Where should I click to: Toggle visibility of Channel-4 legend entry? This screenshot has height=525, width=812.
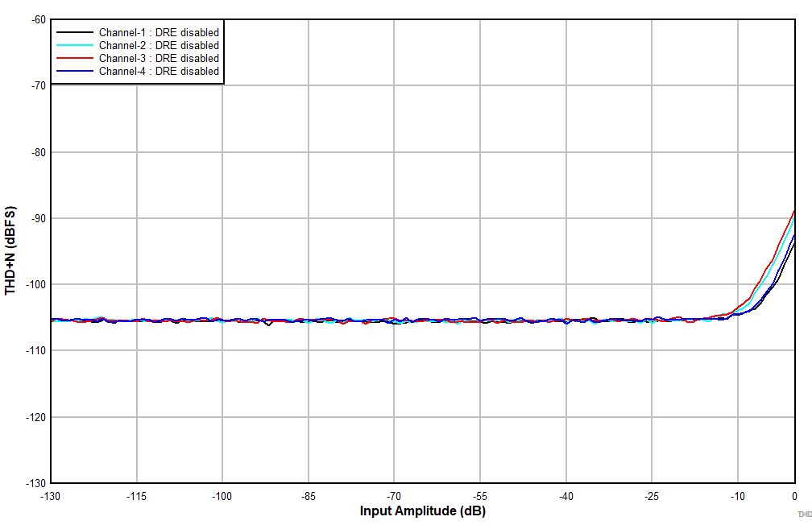tap(157, 71)
